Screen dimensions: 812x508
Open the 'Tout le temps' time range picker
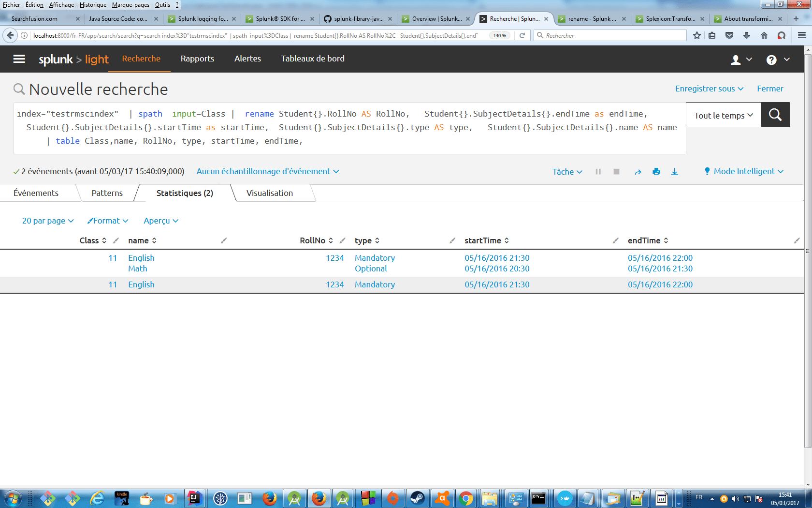(723, 115)
